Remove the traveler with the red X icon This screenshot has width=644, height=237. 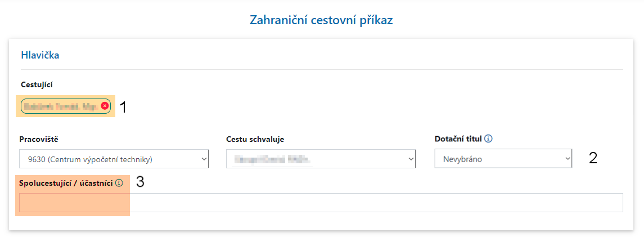click(105, 106)
